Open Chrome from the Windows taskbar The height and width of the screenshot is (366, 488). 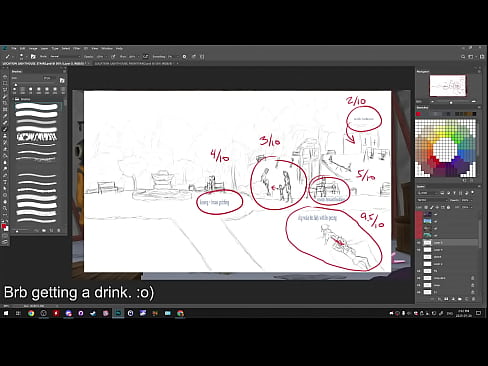31,313
